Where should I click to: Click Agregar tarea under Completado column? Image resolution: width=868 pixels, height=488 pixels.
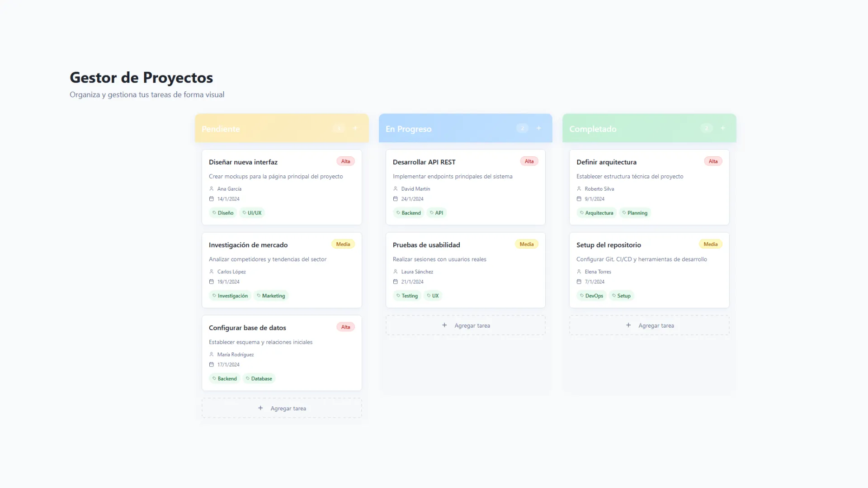point(649,325)
